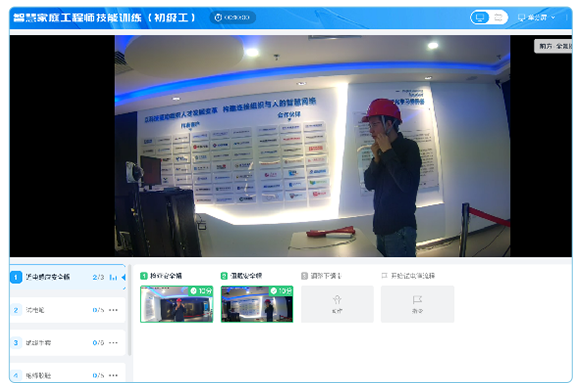Open the three dots menu on task 3
The height and width of the screenshot is (390, 580).
pyautogui.click(x=113, y=343)
